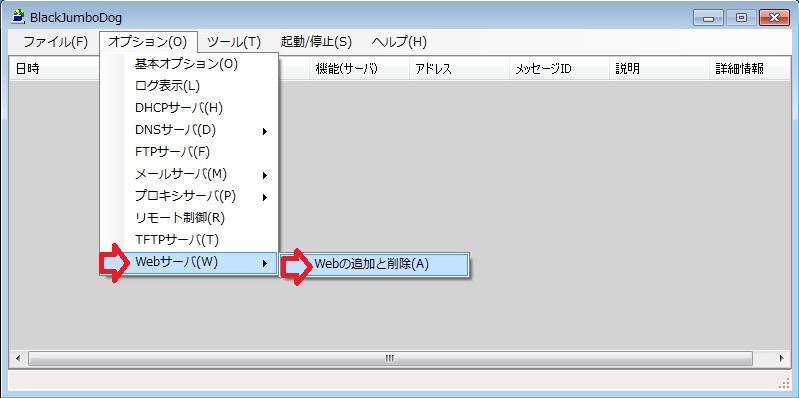Viewport: 799px width, 398px height.
Task: Click the horizontal scrollbar thumb
Action: pos(390,358)
